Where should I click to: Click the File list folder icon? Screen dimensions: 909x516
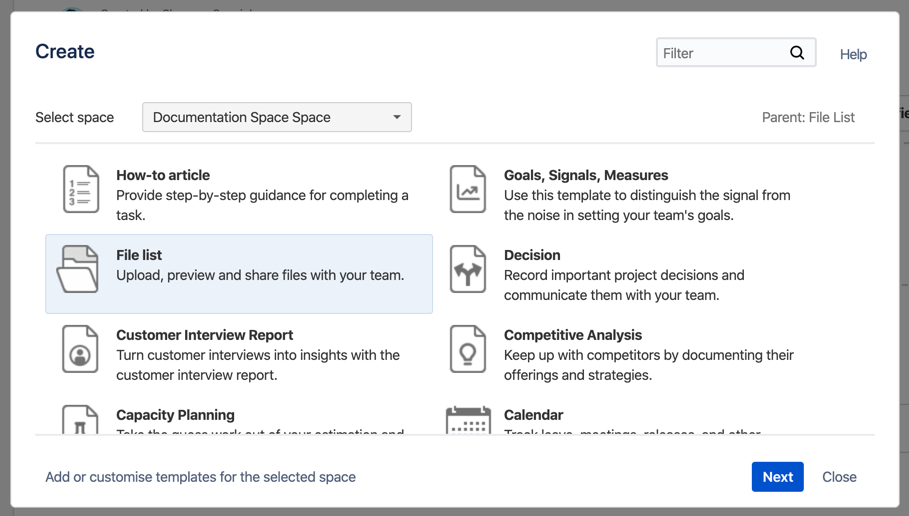pyautogui.click(x=78, y=269)
